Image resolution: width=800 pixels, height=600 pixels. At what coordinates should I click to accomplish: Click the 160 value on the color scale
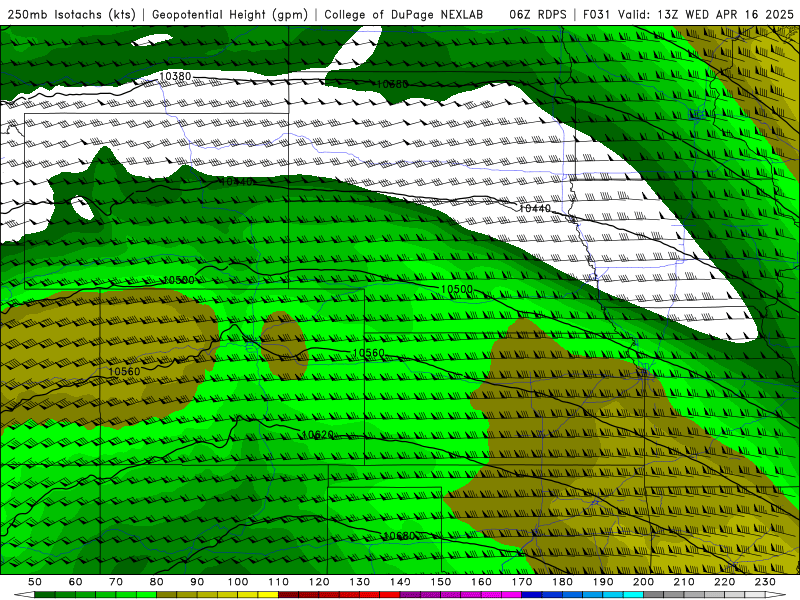pyautogui.click(x=481, y=582)
